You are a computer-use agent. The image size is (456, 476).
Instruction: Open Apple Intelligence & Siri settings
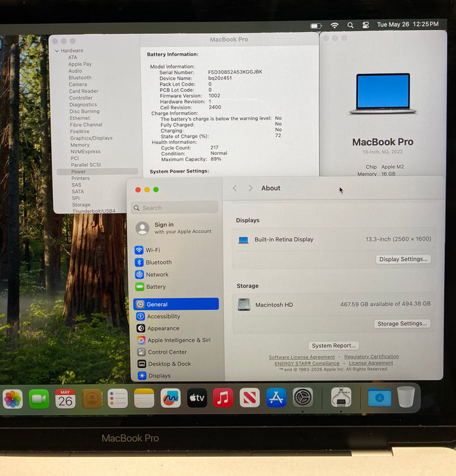pos(176,340)
